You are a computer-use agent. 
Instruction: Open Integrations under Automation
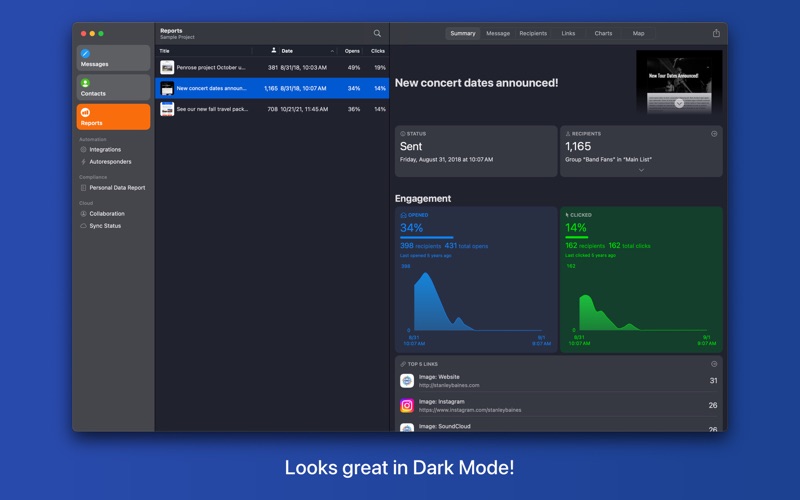[105, 149]
